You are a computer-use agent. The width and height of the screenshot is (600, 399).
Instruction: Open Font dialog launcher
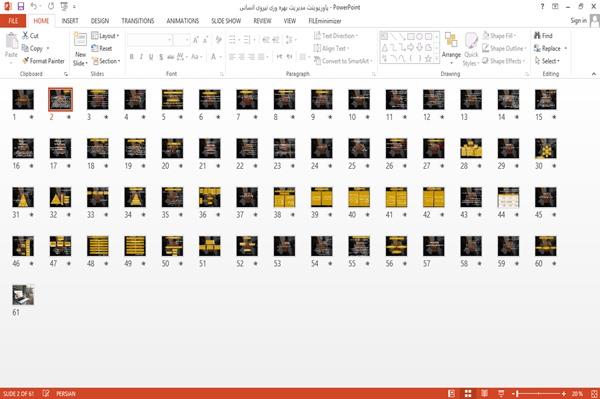(x=222, y=74)
